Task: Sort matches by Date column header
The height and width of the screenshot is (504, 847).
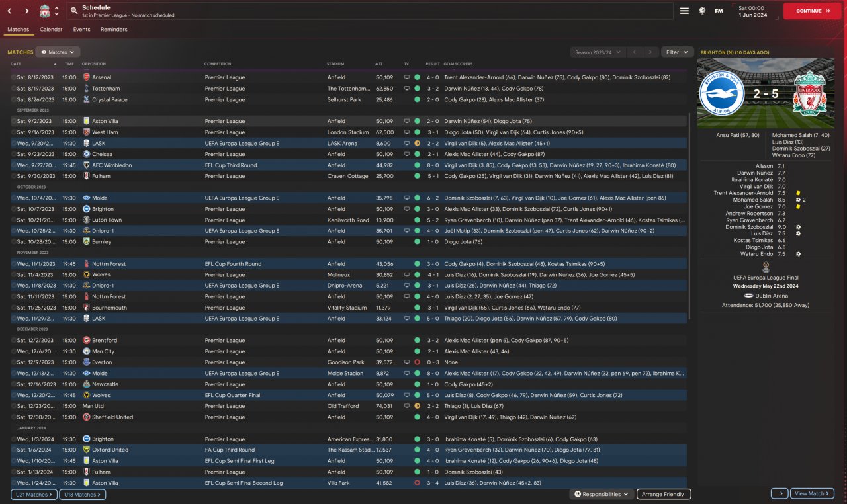Action: point(16,64)
